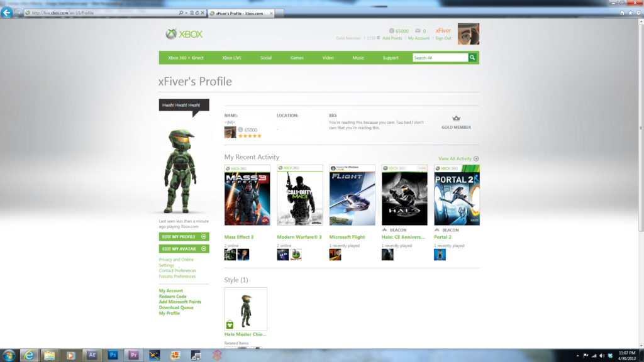This screenshot has width=644, height=362.
Task: Click the Sign Out link
Action: (x=443, y=38)
